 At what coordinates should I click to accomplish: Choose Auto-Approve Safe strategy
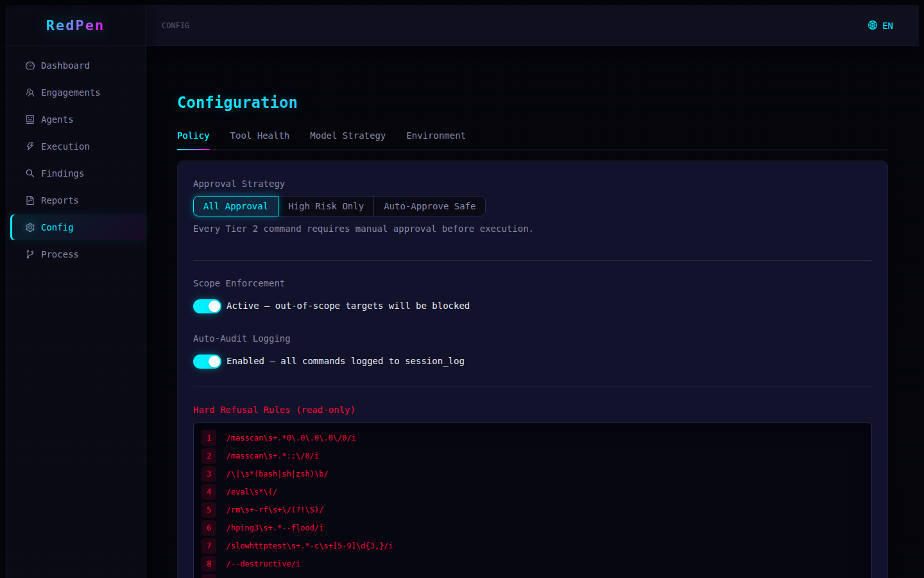pyautogui.click(x=430, y=206)
